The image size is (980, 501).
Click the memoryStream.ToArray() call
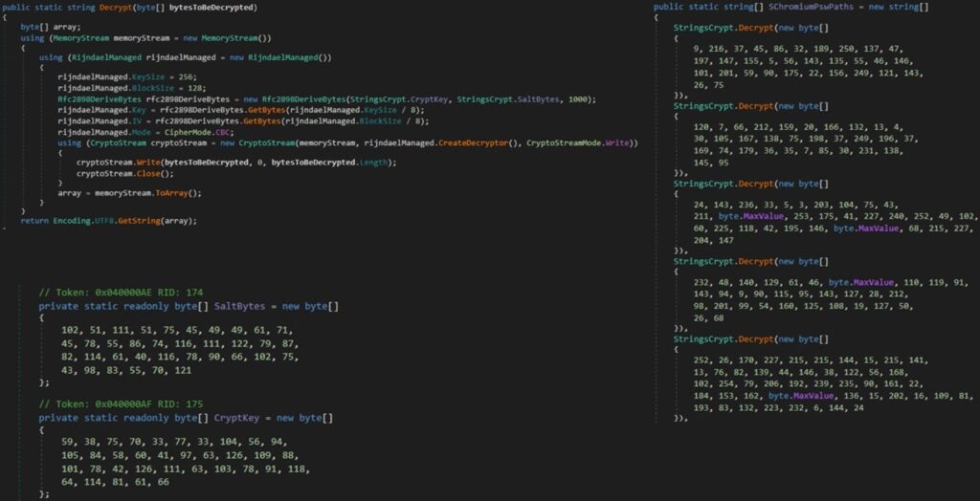(x=148, y=194)
